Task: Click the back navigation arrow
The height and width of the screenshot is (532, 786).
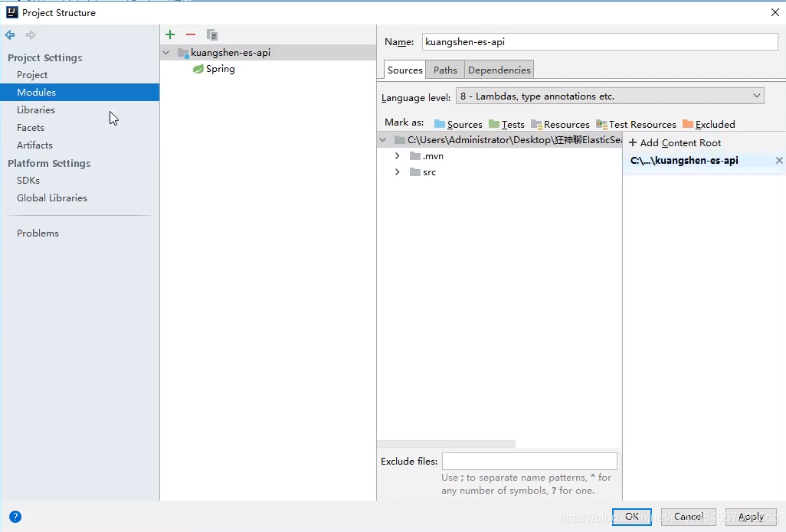Action: pos(9,34)
